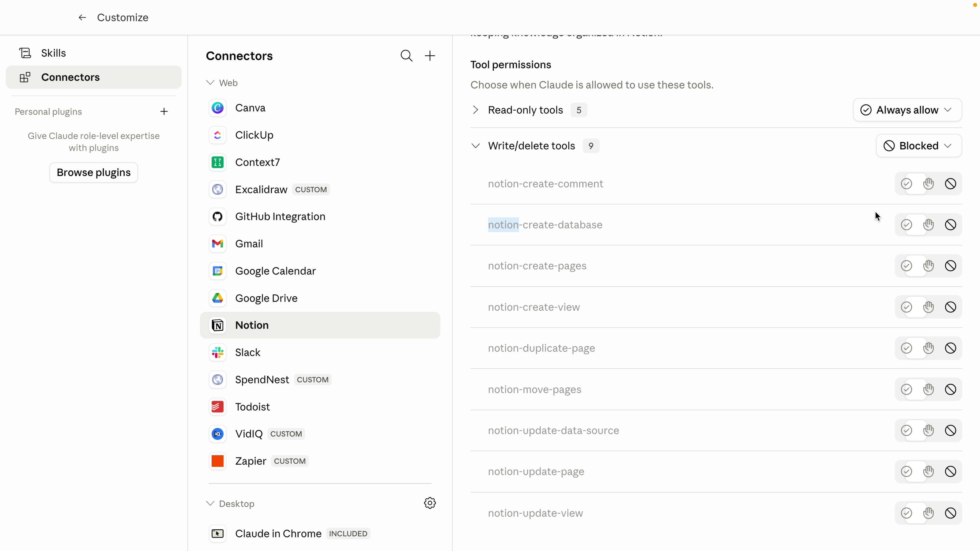
Task: Set notion-update-view to always allow
Action: (x=907, y=513)
